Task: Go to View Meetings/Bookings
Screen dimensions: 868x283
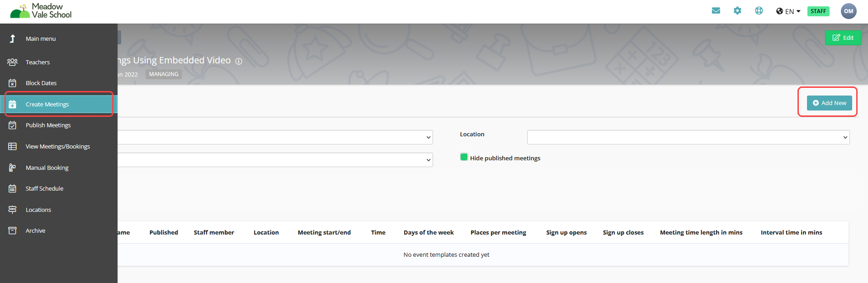Action: 57,146
